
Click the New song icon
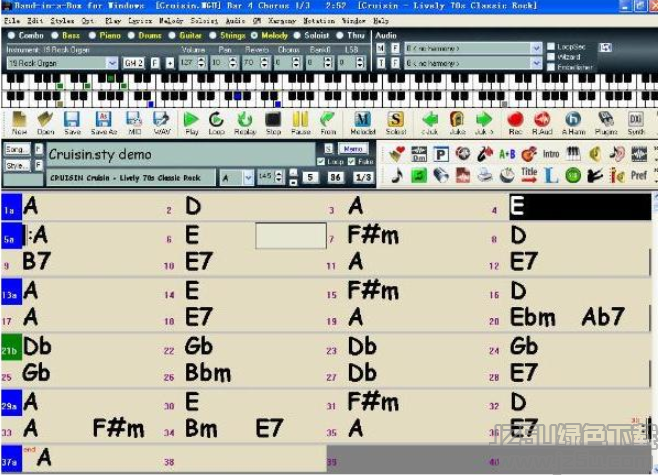[x=19, y=123]
